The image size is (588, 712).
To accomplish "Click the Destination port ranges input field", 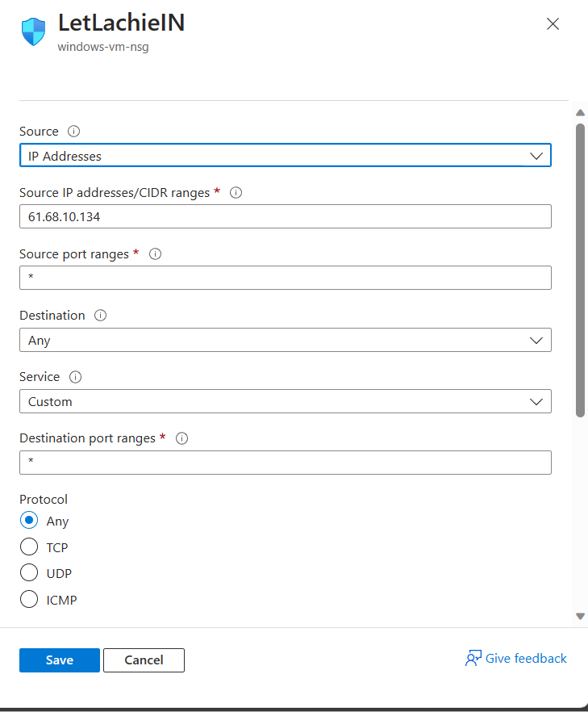I will [x=286, y=462].
